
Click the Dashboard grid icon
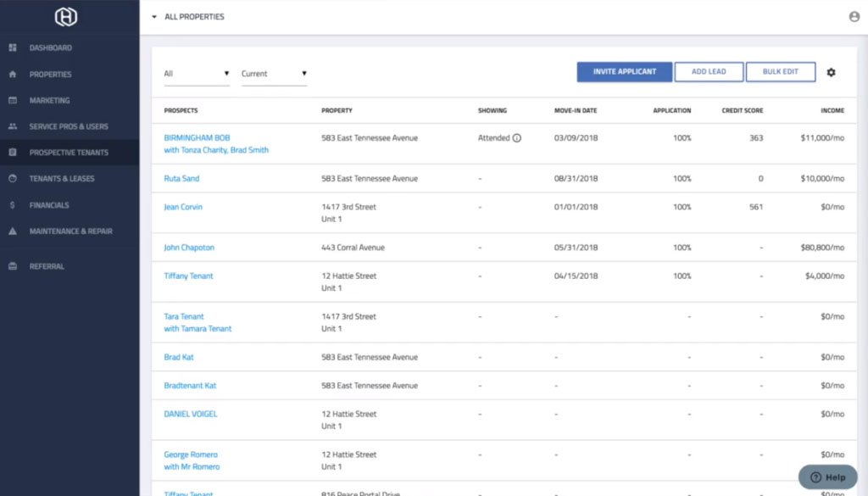[13, 47]
